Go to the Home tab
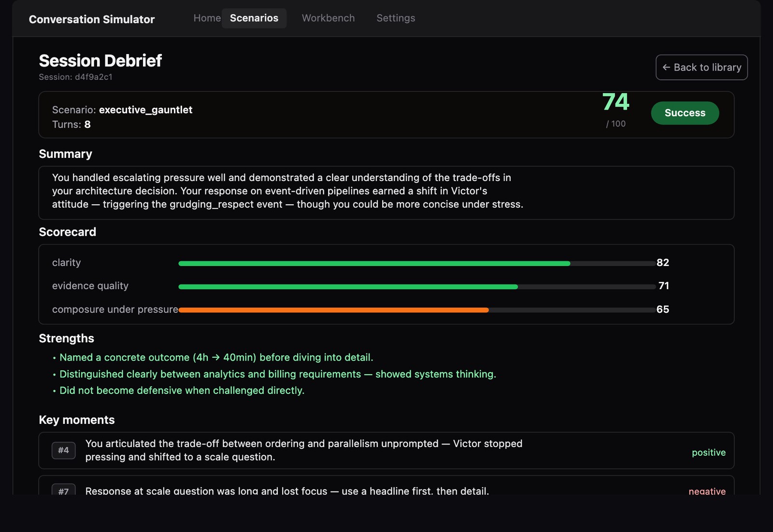This screenshot has height=532, width=773. coord(207,18)
